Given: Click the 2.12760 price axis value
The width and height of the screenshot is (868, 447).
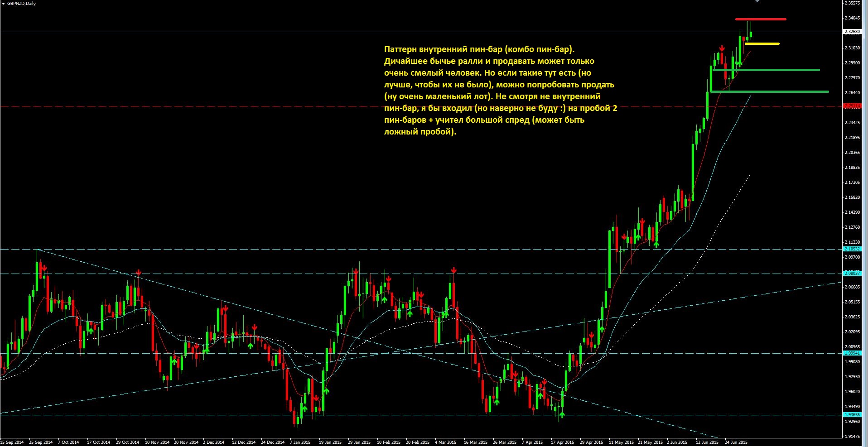Looking at the screenshot, I should 853,227.
